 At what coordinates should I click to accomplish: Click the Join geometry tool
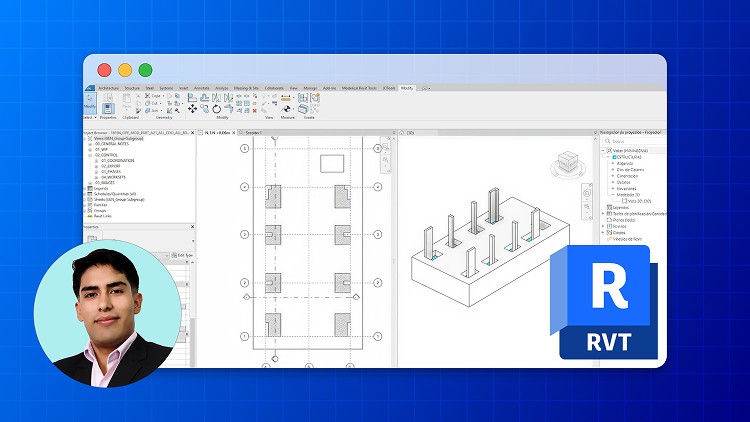(x=152, y=111)
